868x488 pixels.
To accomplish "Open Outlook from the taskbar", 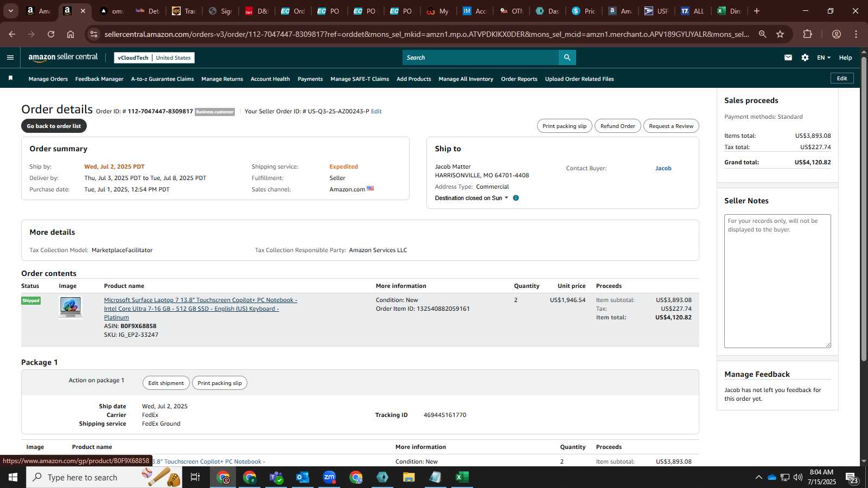I will 302,477.
